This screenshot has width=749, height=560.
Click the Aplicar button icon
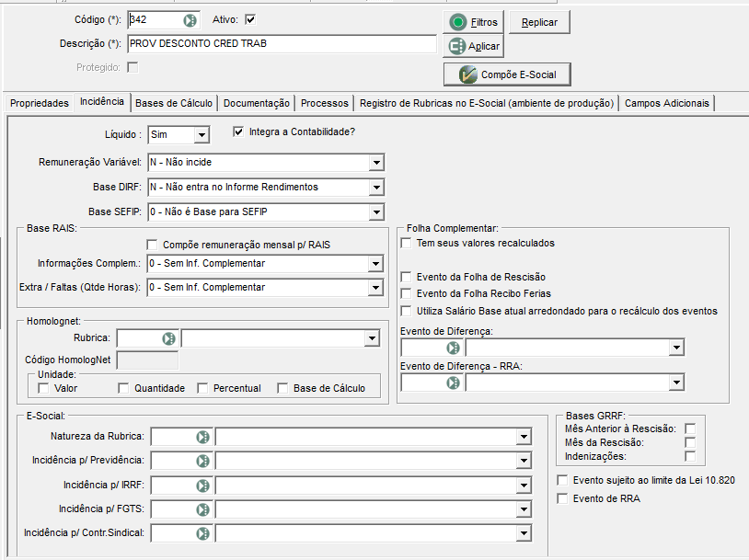[x=457, y=46]
